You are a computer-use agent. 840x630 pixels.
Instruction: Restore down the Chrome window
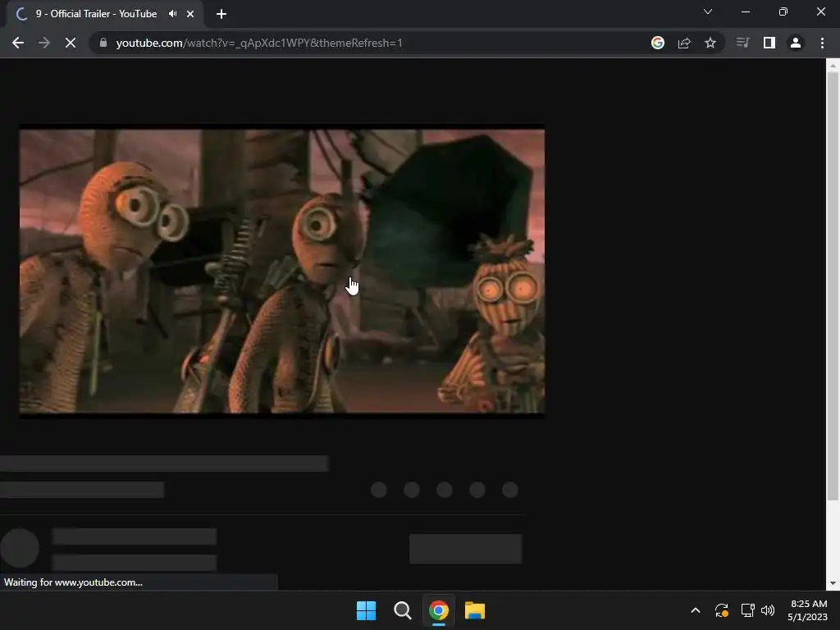tap(783, 11)
